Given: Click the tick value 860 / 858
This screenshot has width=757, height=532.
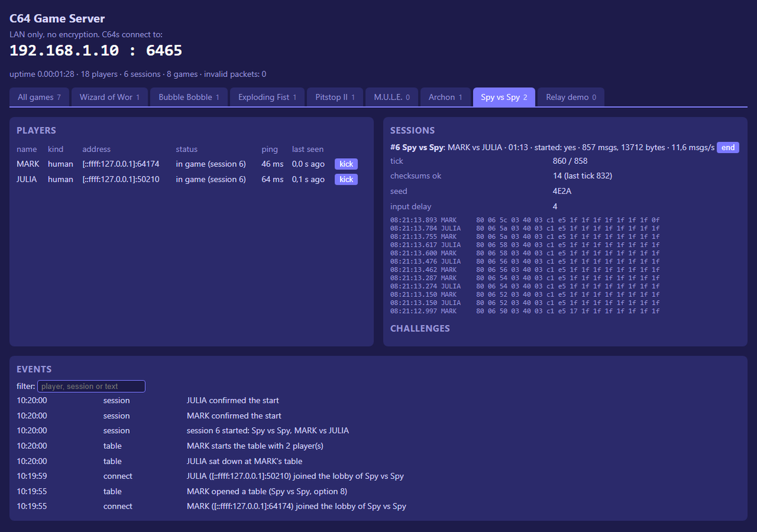Looking at the screenshot, I should 570,161.
